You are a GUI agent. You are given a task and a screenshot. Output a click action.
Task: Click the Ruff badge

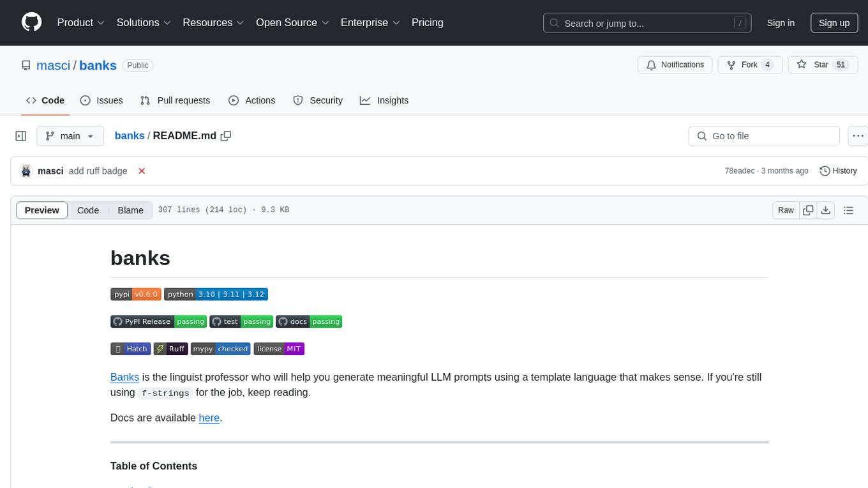click(170, 349)
